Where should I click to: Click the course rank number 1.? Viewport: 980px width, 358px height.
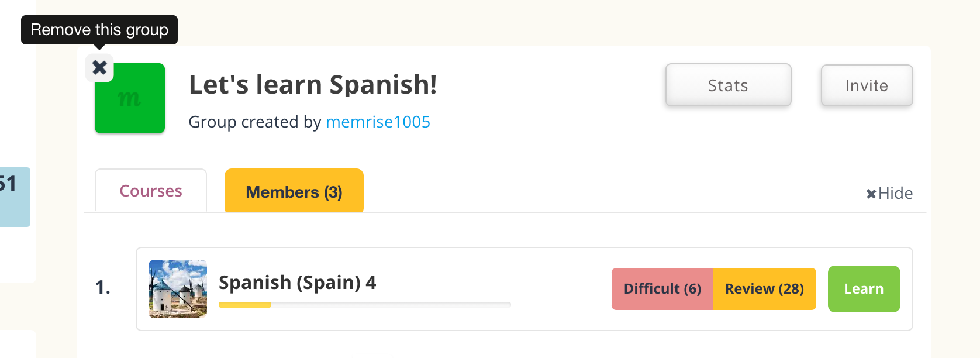103,287
